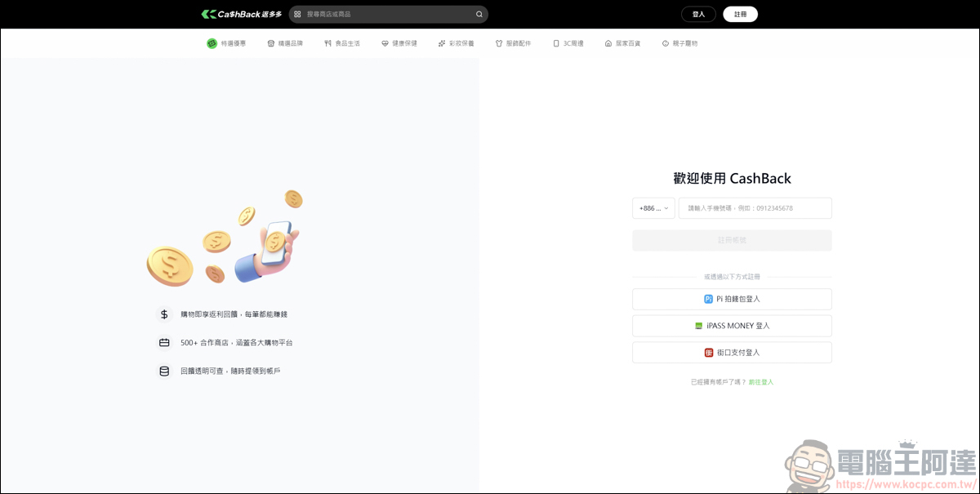Sign in with iPASS MONEY 登入
980x494 pixels.
pos(732,326)
